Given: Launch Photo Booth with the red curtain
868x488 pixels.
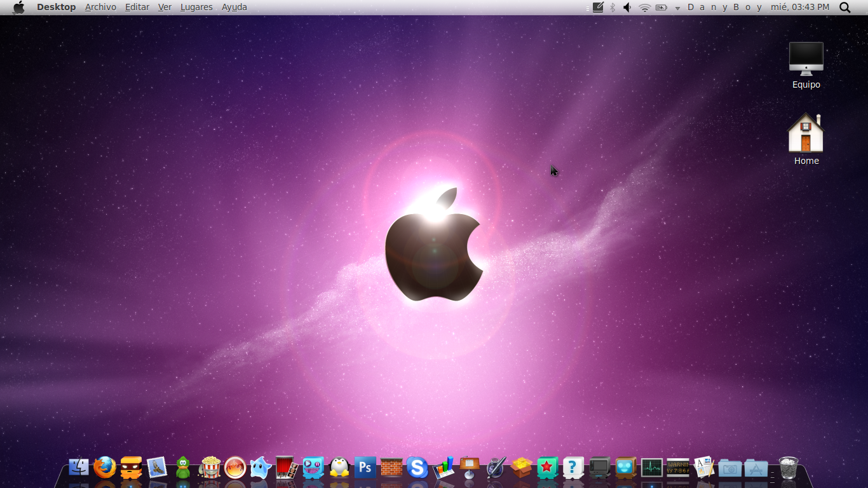Looking at the screenshot, I should (287, 468).
